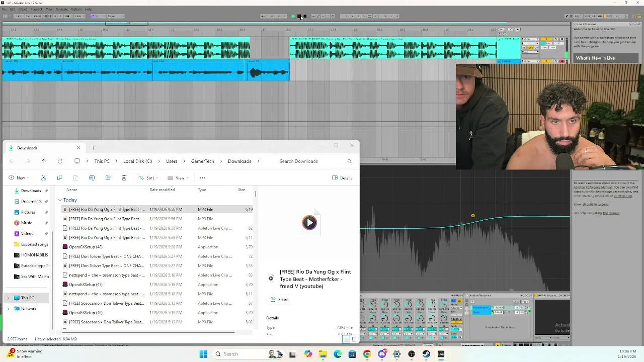Play the MP3 preview thumbnail

coord(309,222)
